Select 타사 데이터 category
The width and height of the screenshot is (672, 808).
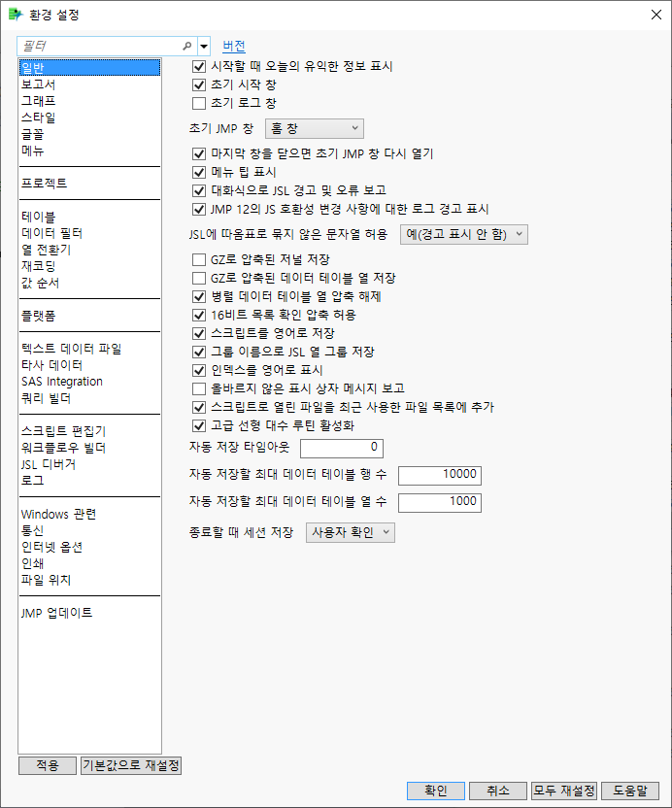tap(89, 365)
